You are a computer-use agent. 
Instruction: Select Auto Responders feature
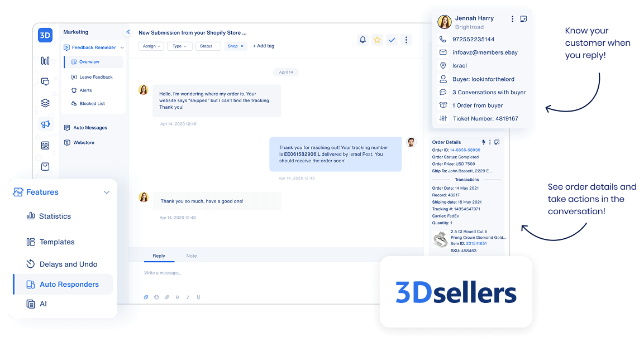64,284
